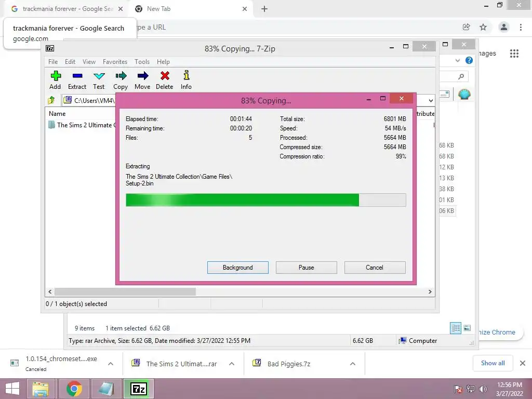Open the Favorites menu
This screenshot has width=532, height=399.
115,62
